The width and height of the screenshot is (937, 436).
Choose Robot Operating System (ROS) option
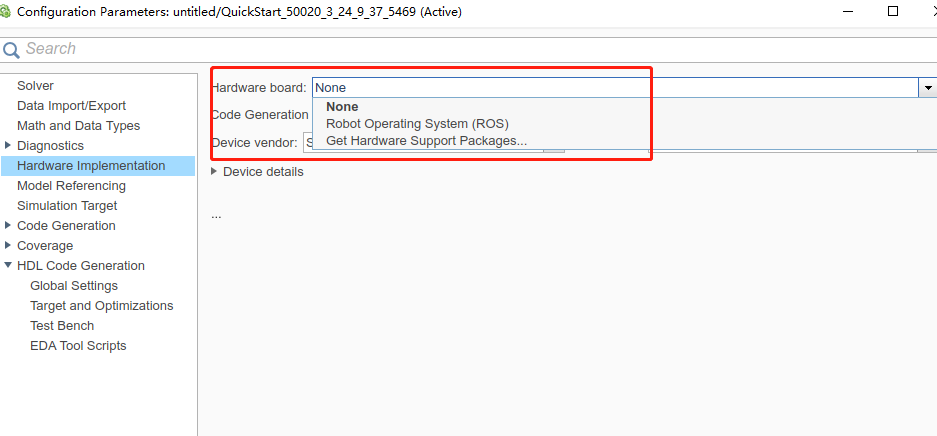(x=417, y=124)
